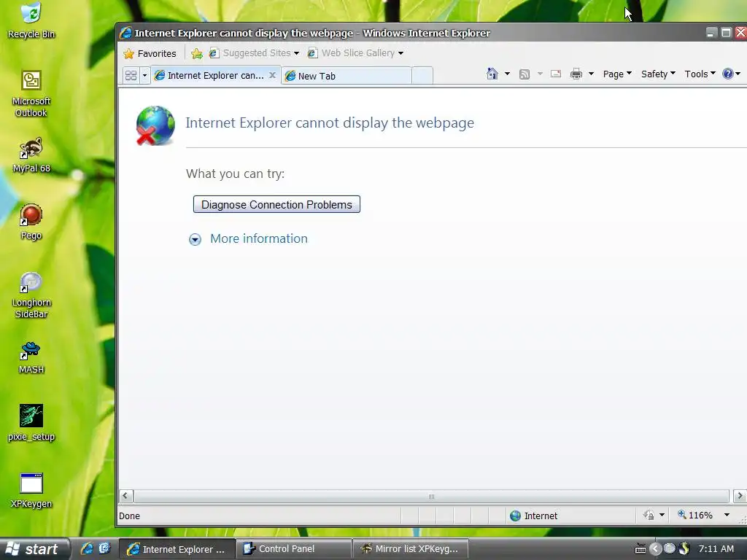This screenshot has width=747, height=560.
Task: Click the More information link
Action: click(259, 238)
